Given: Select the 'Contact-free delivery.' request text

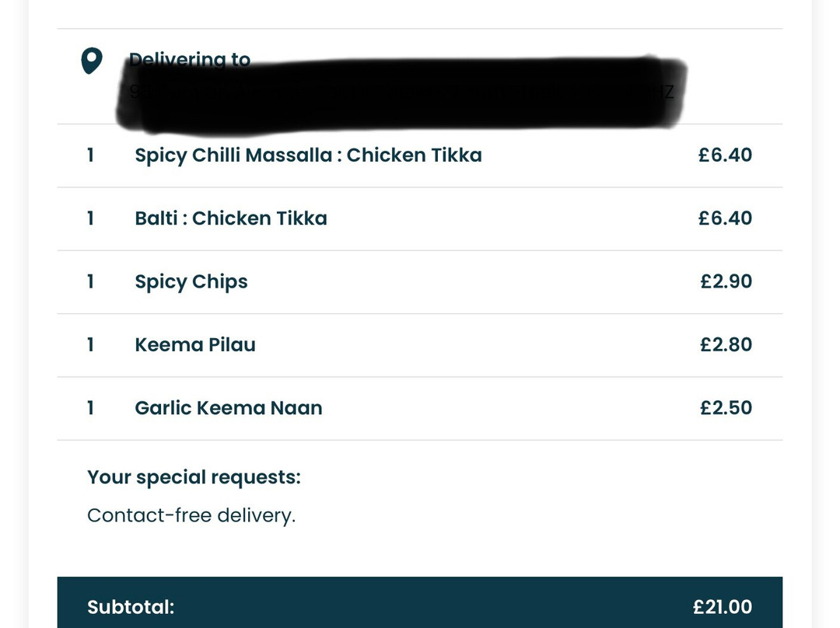Looking at the screenshot, I should coord(191,515).
